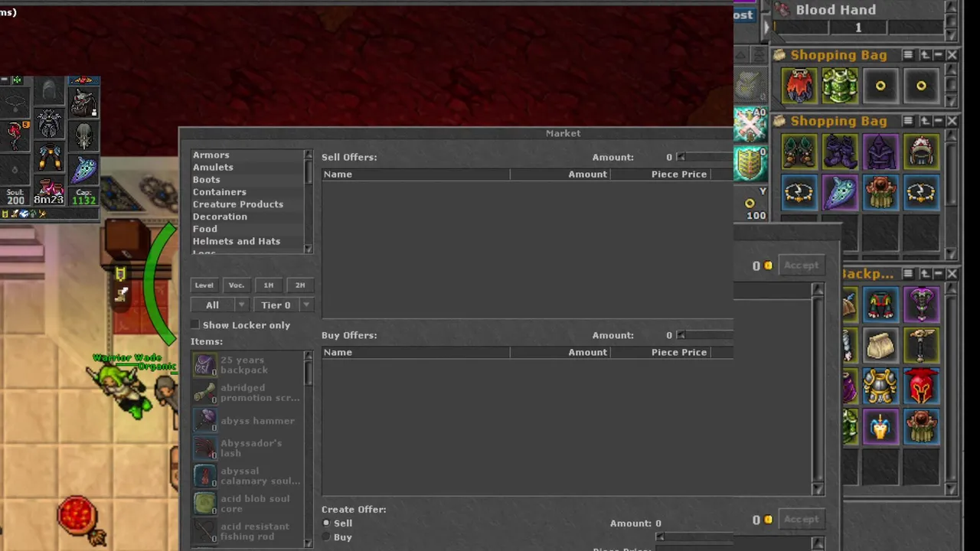Toggle the 1H weapon filter
980x551 pixels.
pyautogui.click(x=268, y=285)
